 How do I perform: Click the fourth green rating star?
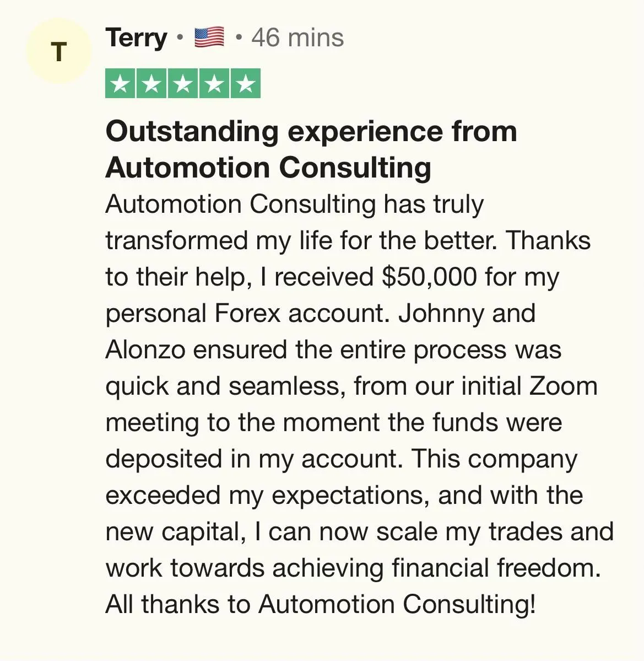pyautogui.click(x=214, y=83)
